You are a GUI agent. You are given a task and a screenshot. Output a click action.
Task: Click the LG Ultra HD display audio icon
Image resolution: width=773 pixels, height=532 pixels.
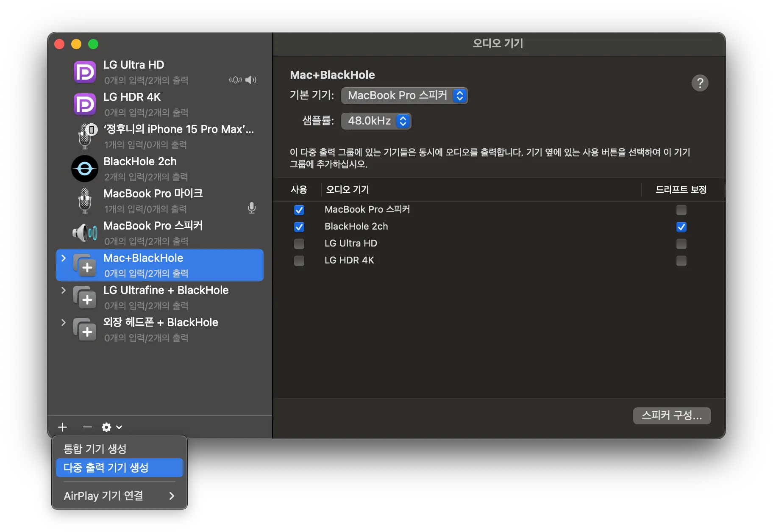point(85,72)
